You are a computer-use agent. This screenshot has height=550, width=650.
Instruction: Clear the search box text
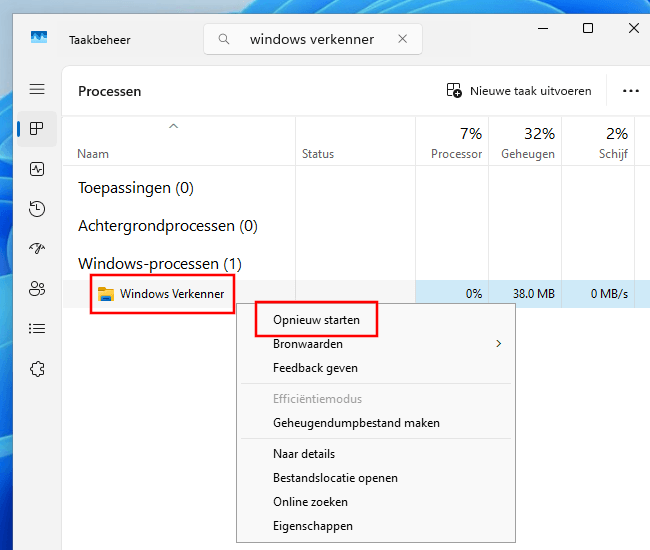tap(403, 39)
